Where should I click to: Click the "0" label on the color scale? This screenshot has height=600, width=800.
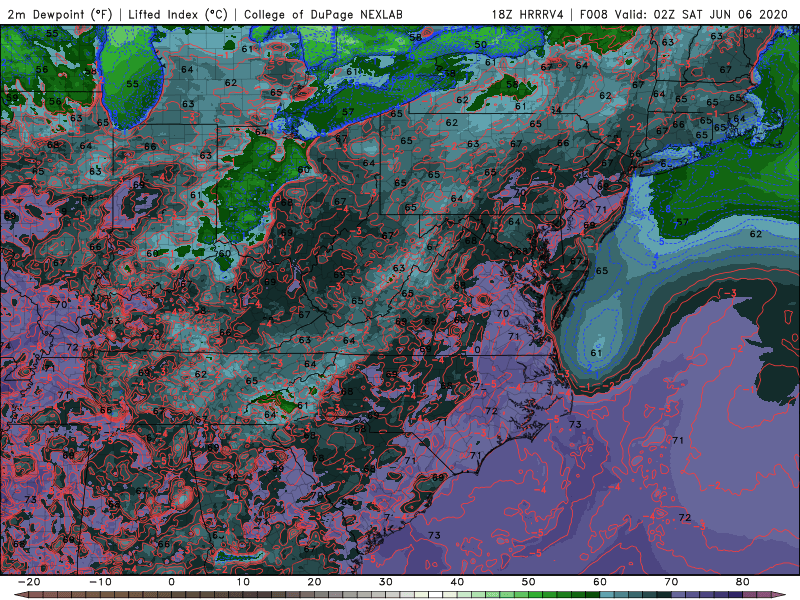point(171,582)
